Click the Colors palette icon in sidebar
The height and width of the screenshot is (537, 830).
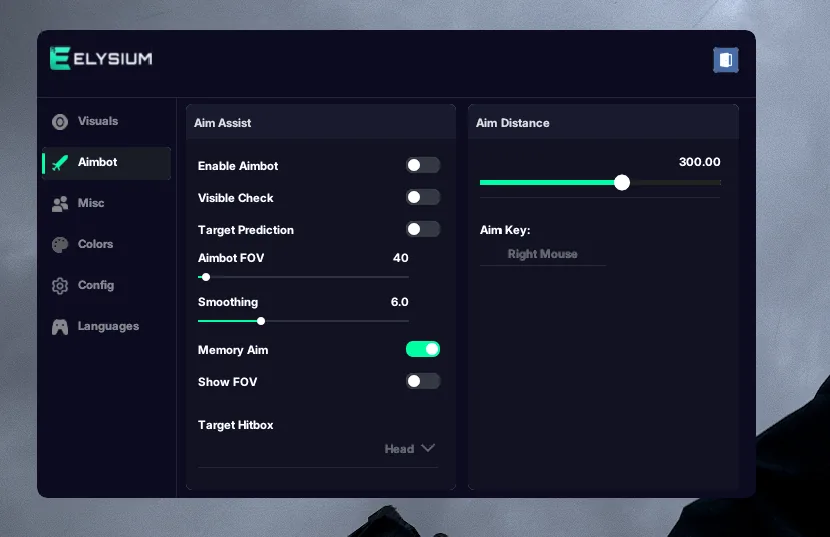60,245
